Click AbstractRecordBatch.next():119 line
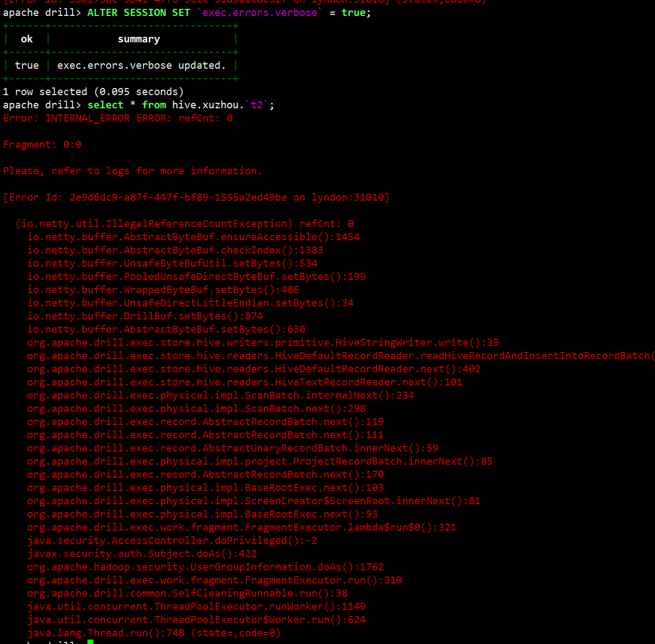This screenshot has height=644, width=655. point(206,422)
